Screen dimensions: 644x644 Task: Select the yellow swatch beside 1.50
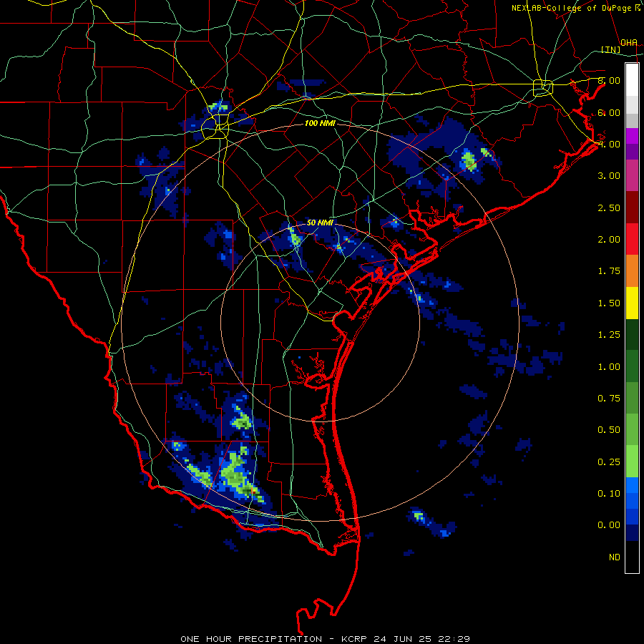coord(632,303)
